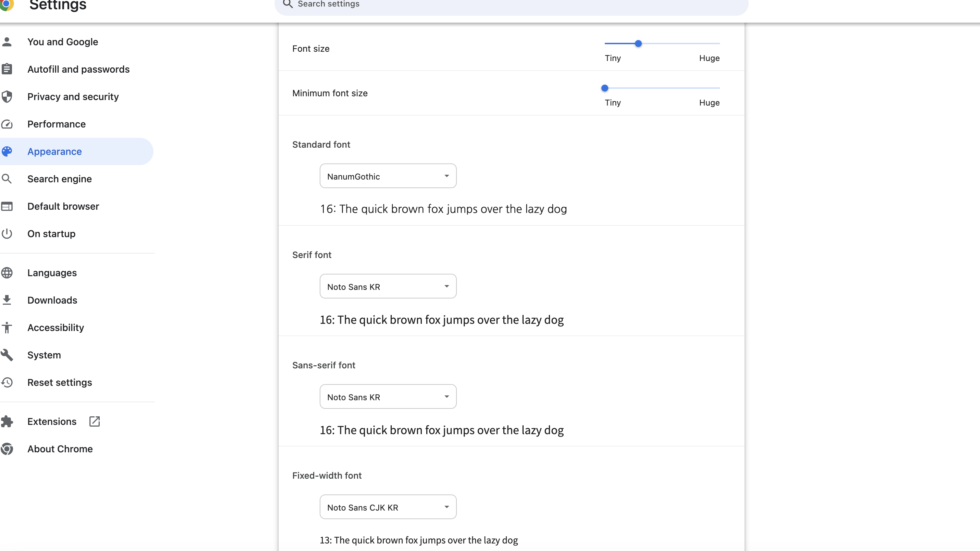Open the Standard font NanumGothic dropdown
This screenshot has height=551, width=980.
click(388, 176)
